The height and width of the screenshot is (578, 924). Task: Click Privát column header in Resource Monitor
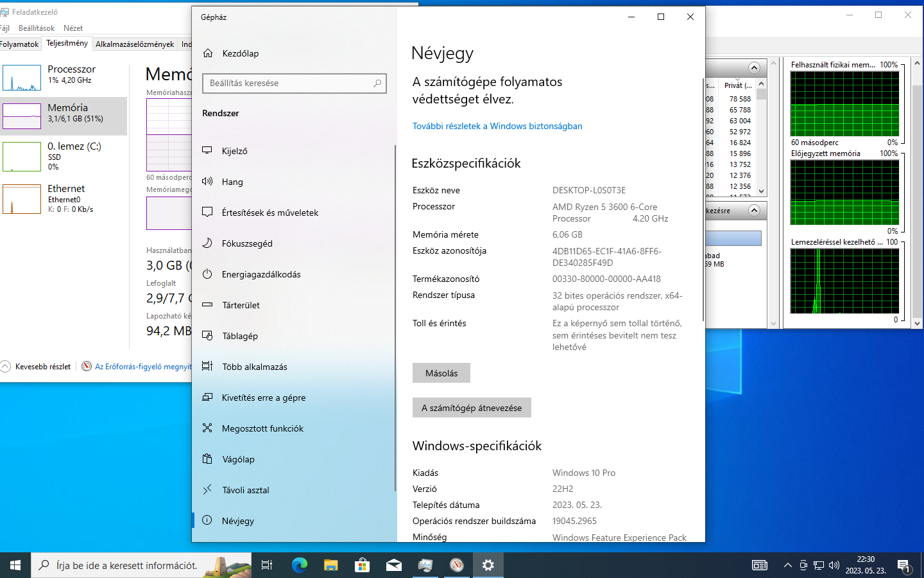tap(738, 85)
